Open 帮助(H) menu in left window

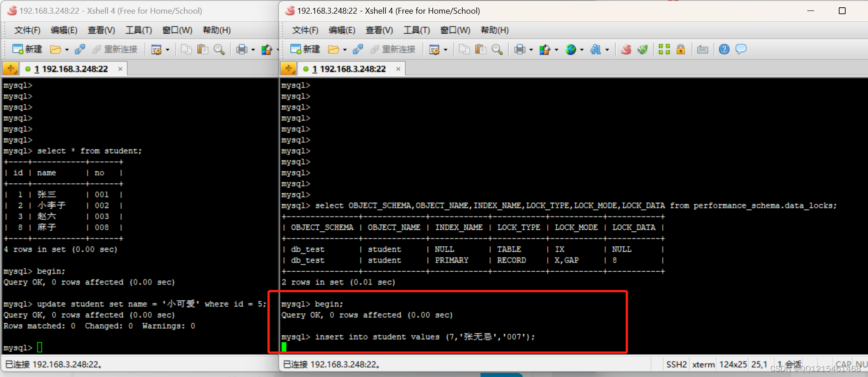(x=217, y=30)
